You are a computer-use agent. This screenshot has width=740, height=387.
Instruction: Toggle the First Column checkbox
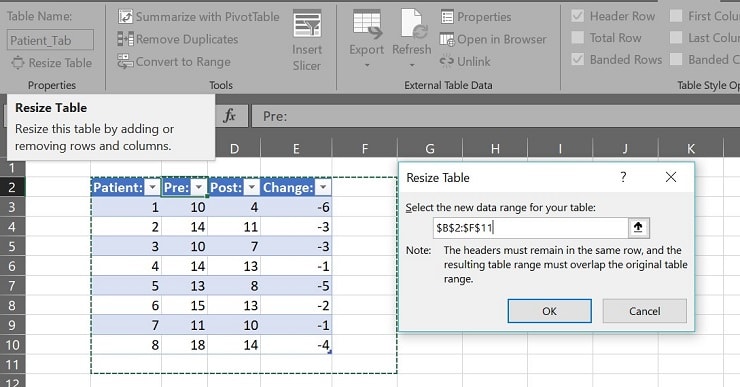676,16
